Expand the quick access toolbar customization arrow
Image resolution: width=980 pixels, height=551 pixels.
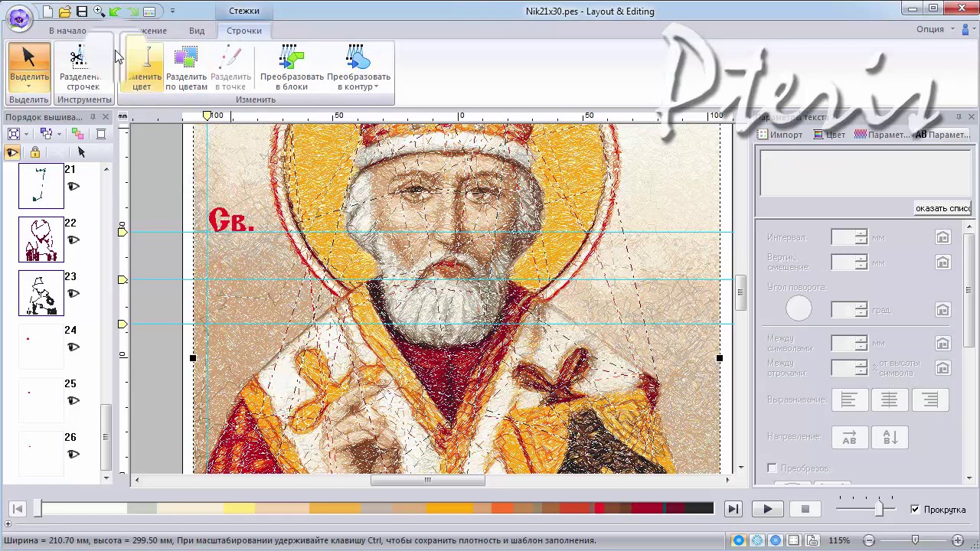[x=172, y=11]
